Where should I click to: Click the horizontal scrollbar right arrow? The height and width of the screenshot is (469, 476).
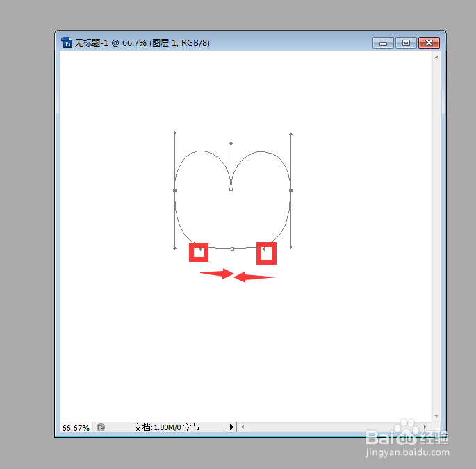coord(425,427)
